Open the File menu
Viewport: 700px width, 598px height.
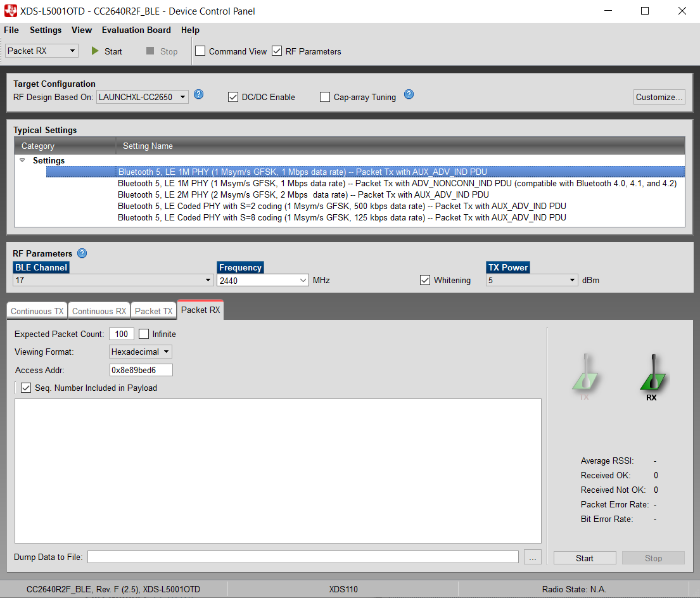point(11,30)
